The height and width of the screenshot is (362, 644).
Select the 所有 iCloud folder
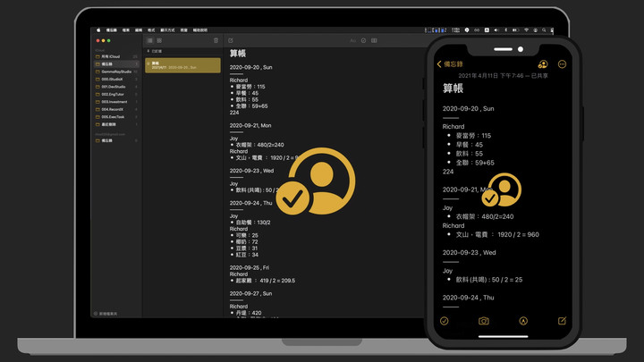(x=116, y=56)
